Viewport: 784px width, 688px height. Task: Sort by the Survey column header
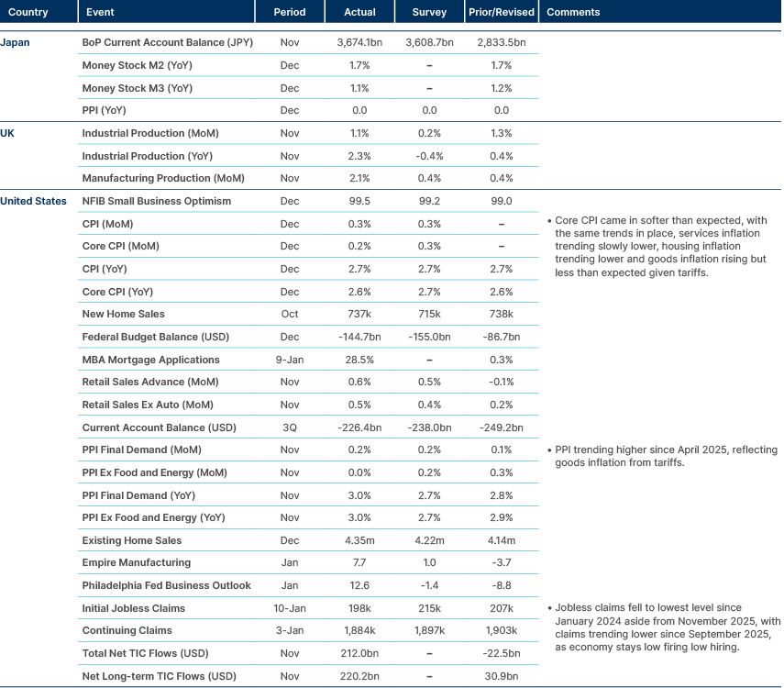point(428,12)
